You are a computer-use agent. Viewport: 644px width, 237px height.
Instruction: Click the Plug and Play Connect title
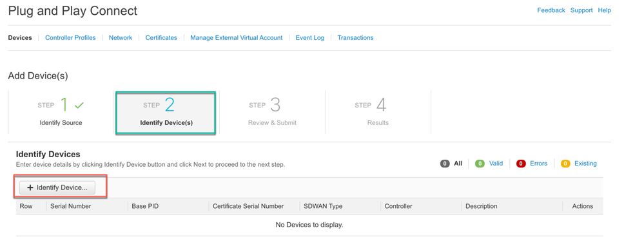[73, 11]
